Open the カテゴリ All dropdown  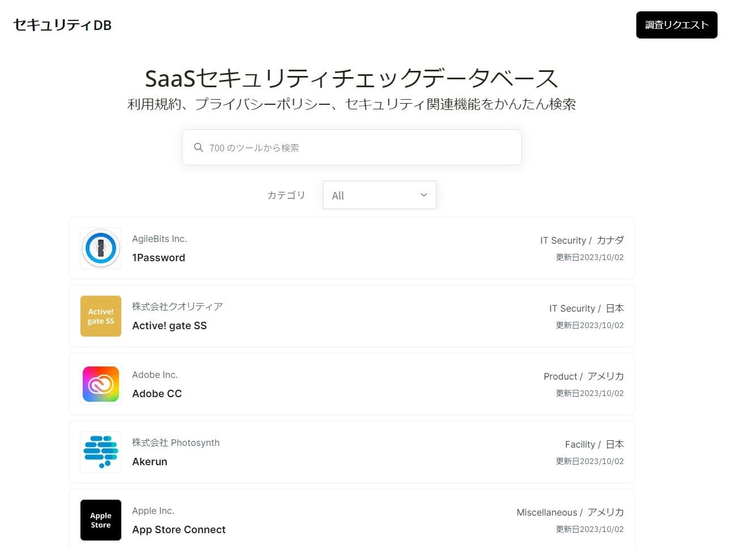coord(380,195)
